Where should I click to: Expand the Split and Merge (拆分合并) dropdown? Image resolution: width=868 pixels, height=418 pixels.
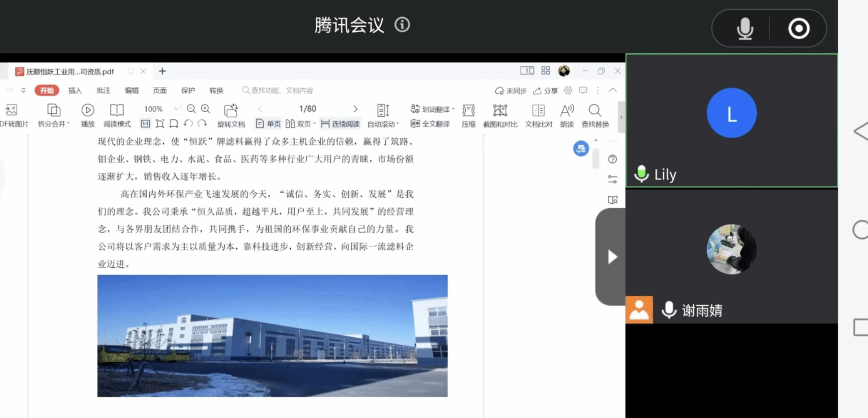(54, 115)
